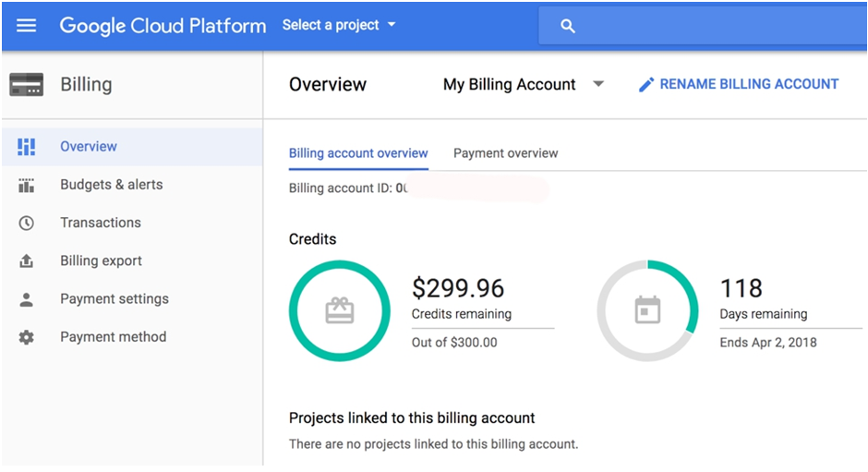
Task: Click the Overview page heading
Action: [x=328, y=84]
